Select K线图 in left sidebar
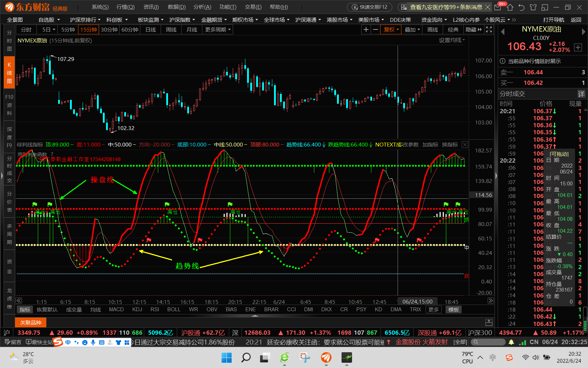Image resolution: width=588 pixels, height=368 pixels. pos(9,73)
